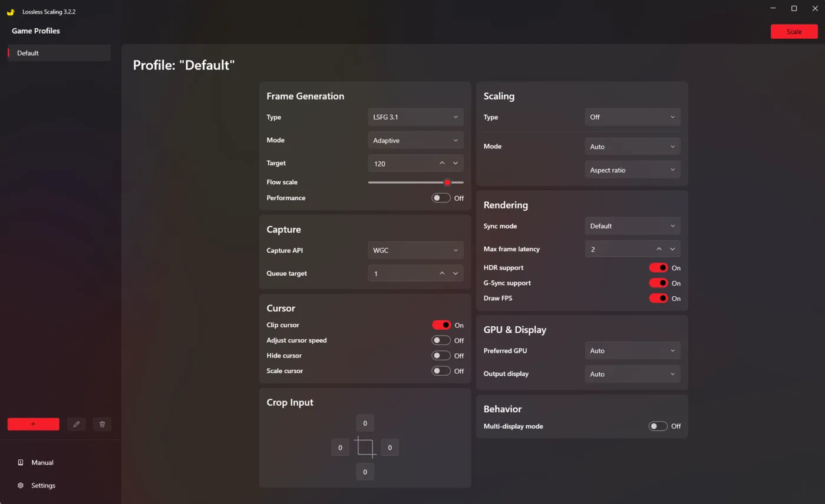Click the crop frame icon in Crop Input
This screenshot has width=825, height=504.
click(x=365, y=447)
